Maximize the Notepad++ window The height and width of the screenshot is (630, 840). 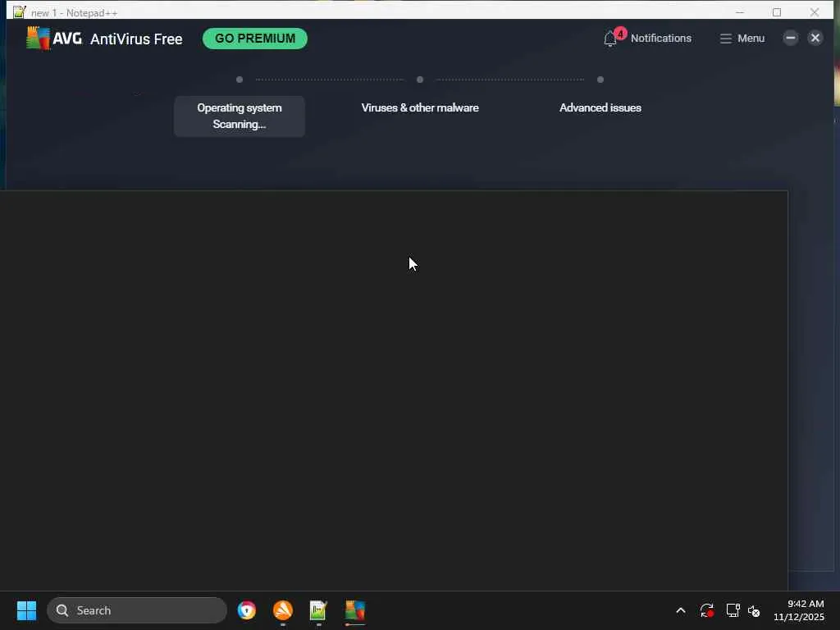[x=777, y=11]
